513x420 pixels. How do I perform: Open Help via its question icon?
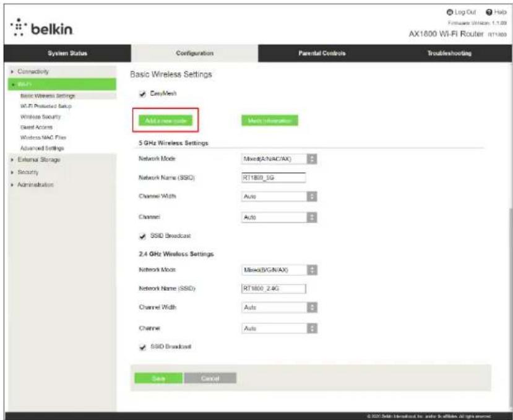click(x=489, y=12)
